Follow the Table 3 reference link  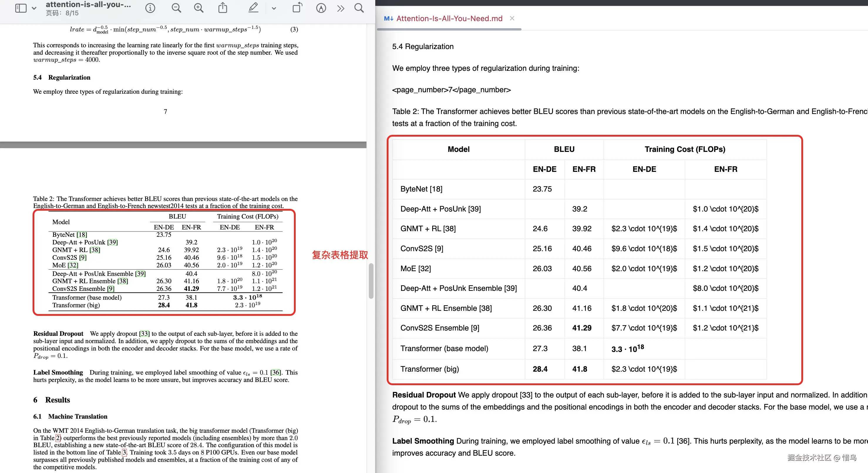click(124, 452)
